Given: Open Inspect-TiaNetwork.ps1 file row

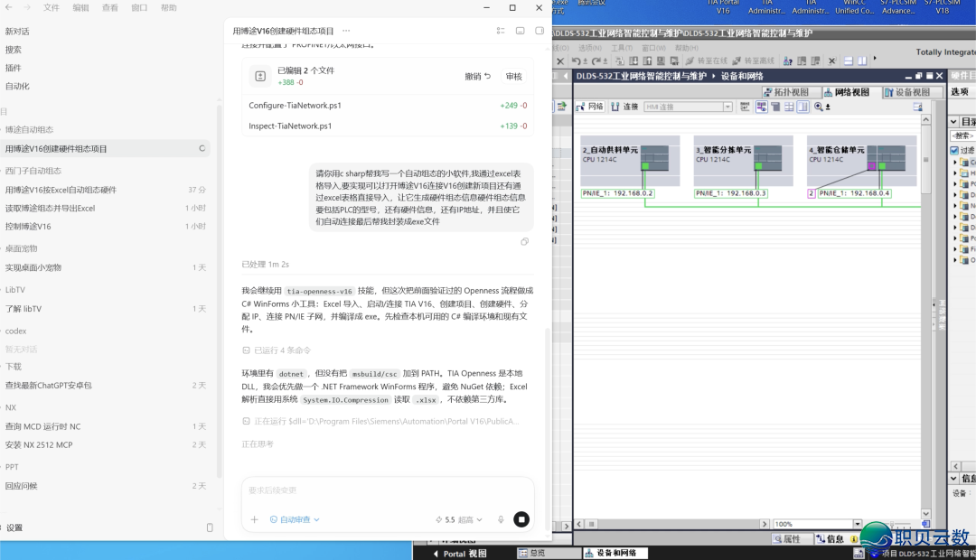Looking at the screenshot, I should pyautogui.click(x=387, y=126).
